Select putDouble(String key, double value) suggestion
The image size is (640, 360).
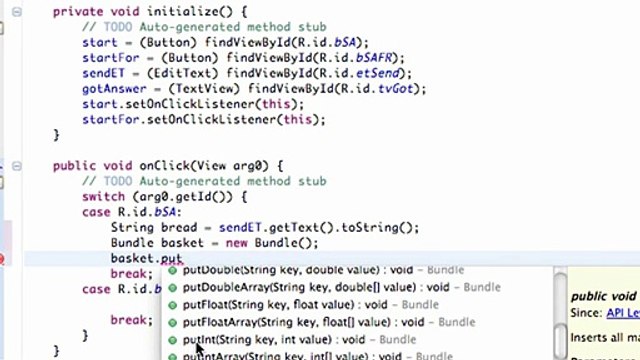[x=323, y=270]
